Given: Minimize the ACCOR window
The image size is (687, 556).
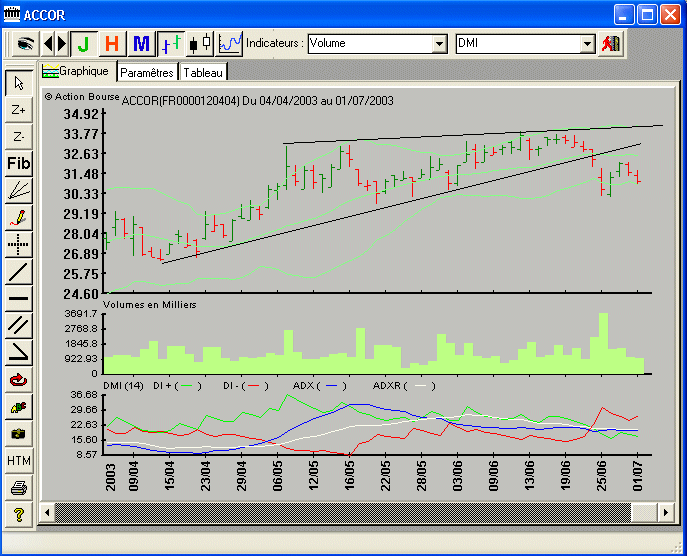Looking at the screenshot, I should tap(624, 15).
